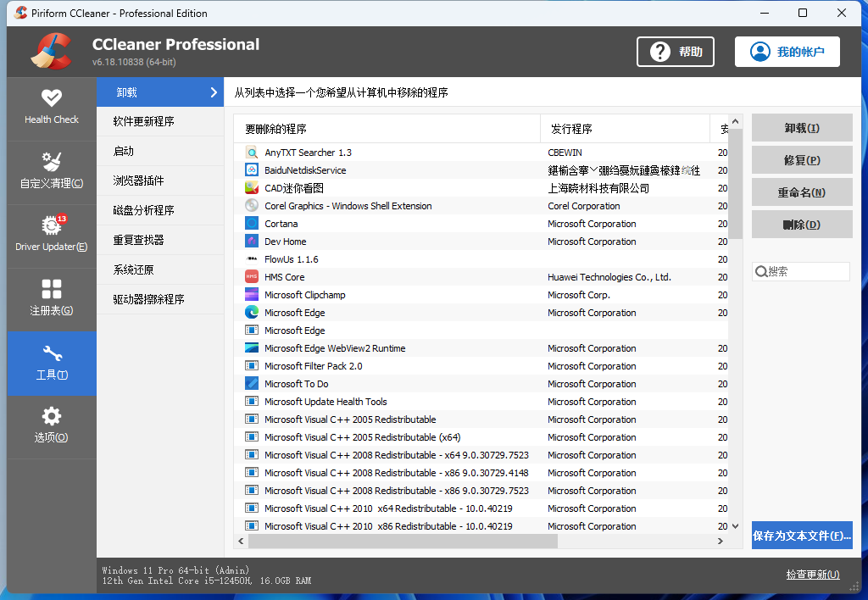Screen dimensions: 868x600
Task: Select the Huawei Technologies Co., Ltd. publisher cell
Action: (x=609, y=277)
